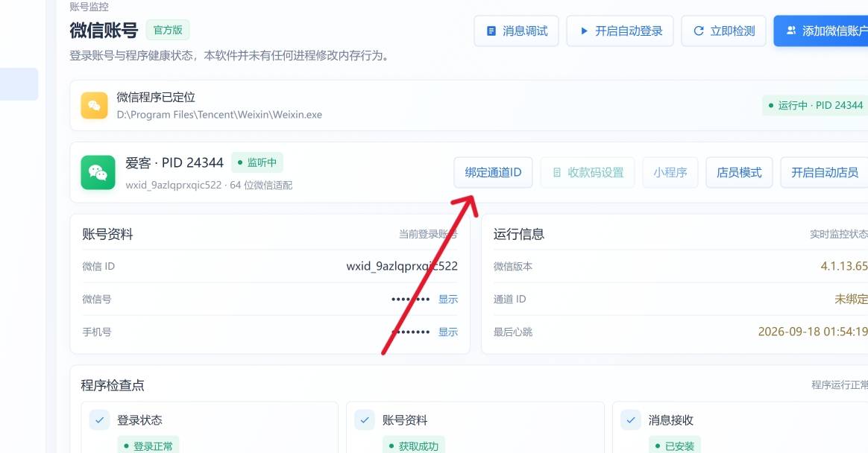Click the 监听中 status badge
868x453 pixels.
[x=257, y=162]
